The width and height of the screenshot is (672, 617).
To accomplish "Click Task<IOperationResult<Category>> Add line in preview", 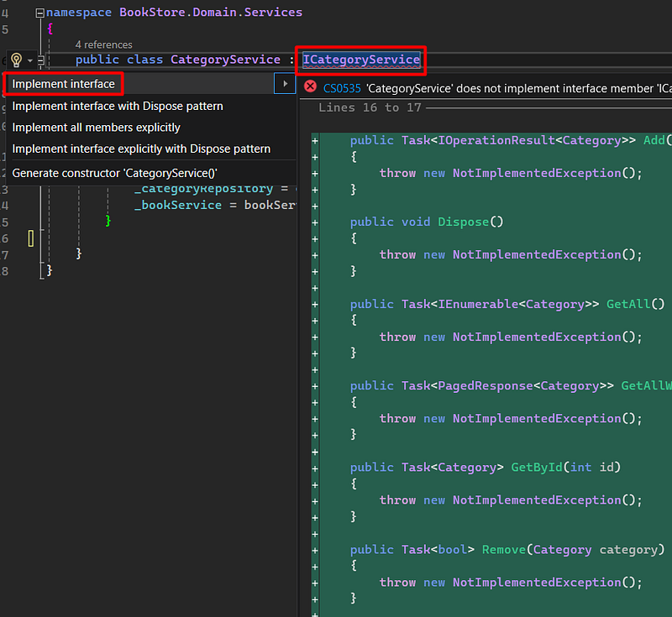I will [x=510, y=140].
